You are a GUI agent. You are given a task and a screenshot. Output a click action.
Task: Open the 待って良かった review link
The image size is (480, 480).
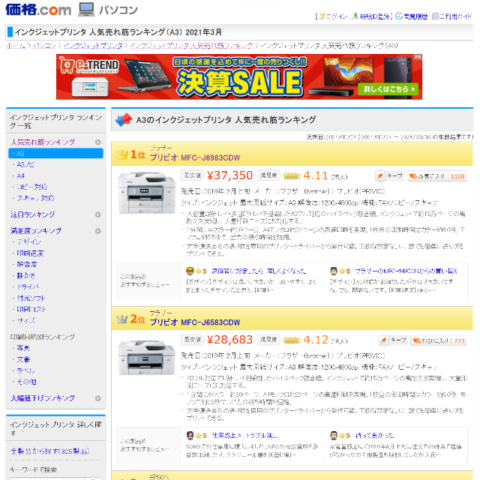coord(374,435)
